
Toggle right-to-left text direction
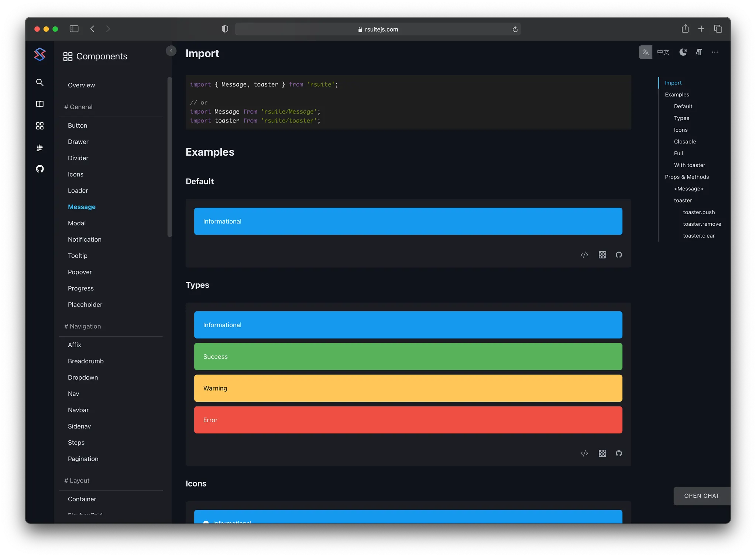699,52
